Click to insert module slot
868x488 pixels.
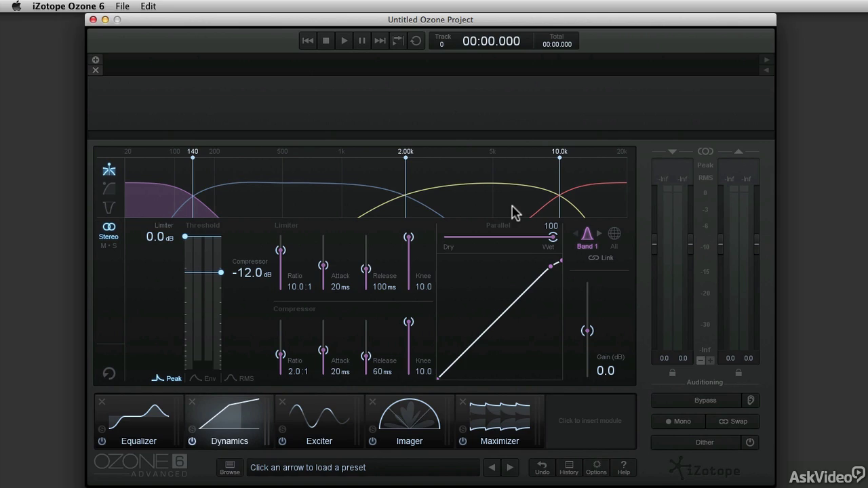pos(590,421)
